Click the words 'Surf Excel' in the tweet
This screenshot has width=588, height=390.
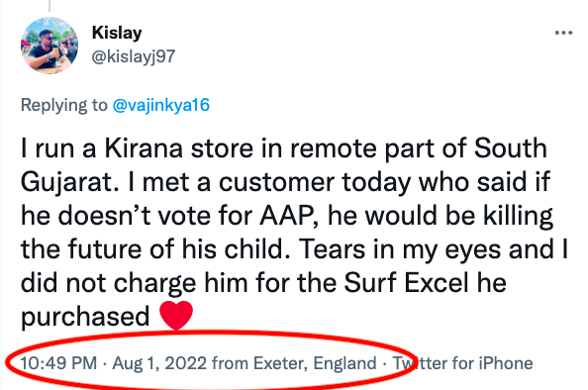point(407,283)
